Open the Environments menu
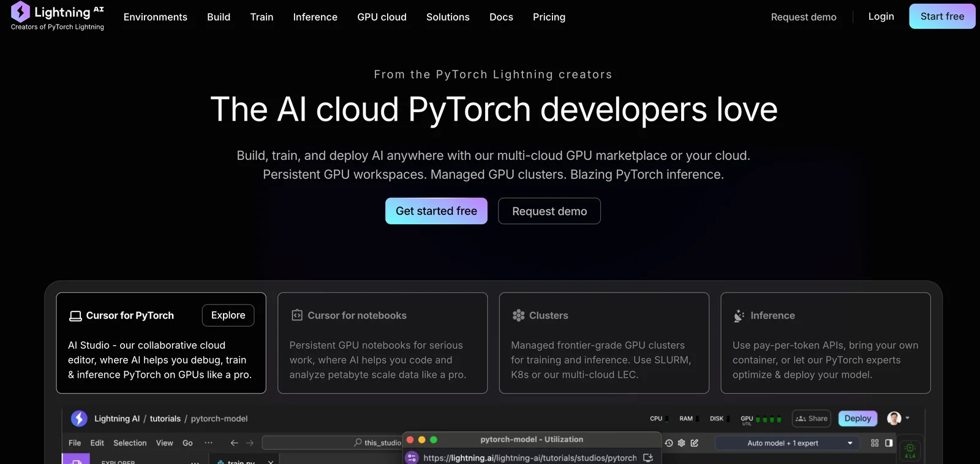 (156, 17)
